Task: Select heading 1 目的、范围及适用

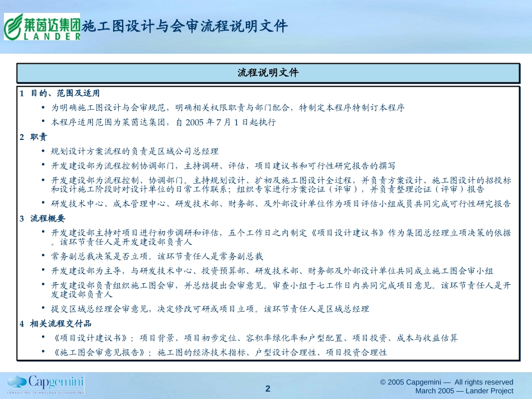Action: pyautogui.click(x=60, y=93)
